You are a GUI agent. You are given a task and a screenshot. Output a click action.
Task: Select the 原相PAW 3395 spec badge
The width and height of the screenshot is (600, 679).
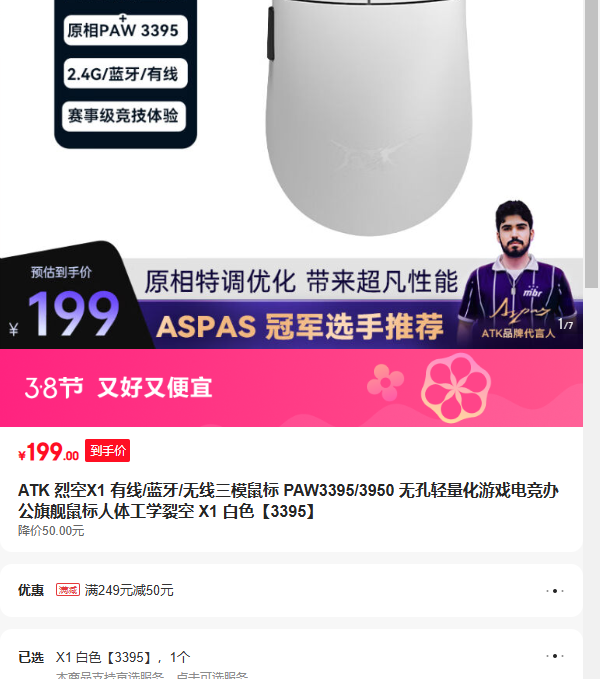(x=125, y=30)
